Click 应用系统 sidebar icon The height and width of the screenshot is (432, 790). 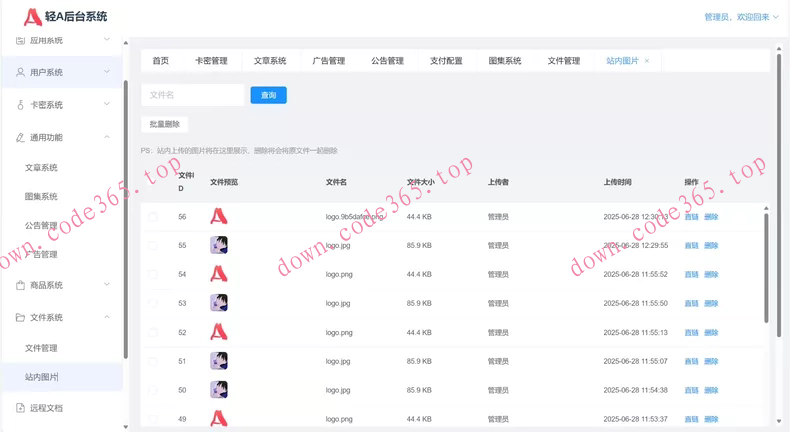pyautogui.click(x=20, y=40)
